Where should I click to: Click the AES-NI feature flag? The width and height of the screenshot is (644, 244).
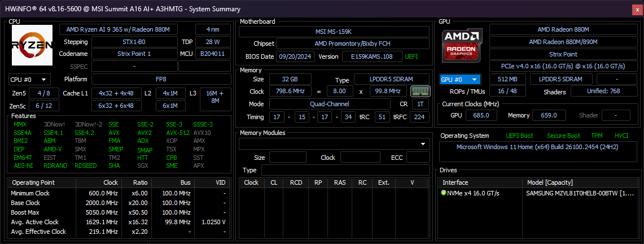23,166
